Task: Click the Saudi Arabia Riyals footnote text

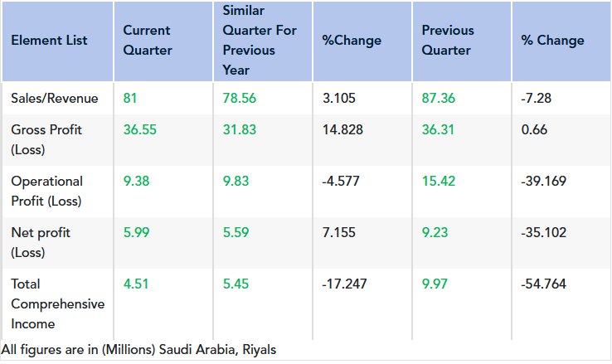Action: [139, 350]
